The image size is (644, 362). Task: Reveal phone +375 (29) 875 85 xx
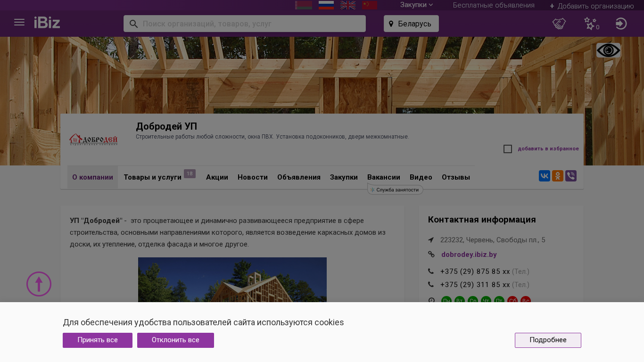point(475,271)
